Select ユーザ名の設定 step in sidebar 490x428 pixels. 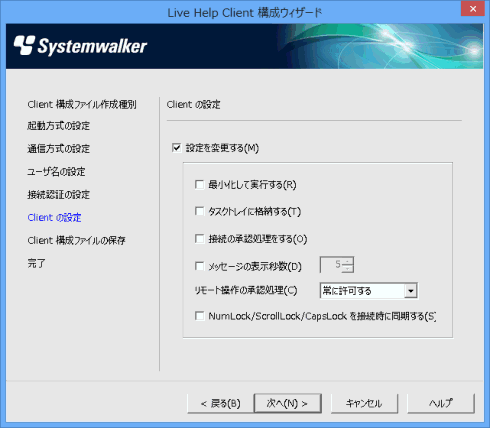point(56,172)
